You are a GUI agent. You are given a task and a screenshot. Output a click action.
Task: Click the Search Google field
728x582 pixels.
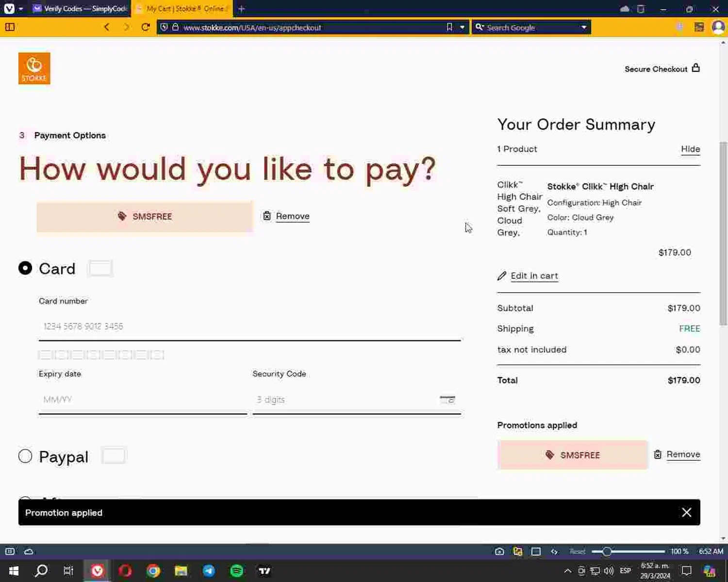531,27
